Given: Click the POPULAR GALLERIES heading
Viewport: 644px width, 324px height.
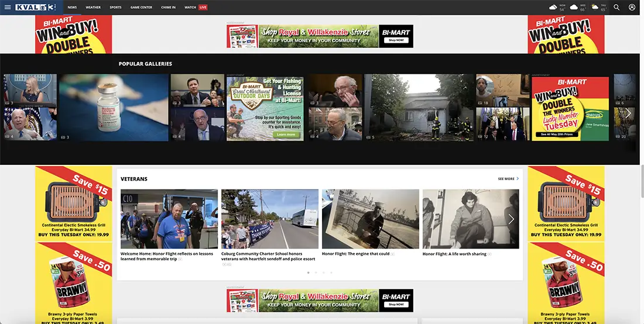Looking at the screenshot, I should pyautogui.click(x=145, y=64).
